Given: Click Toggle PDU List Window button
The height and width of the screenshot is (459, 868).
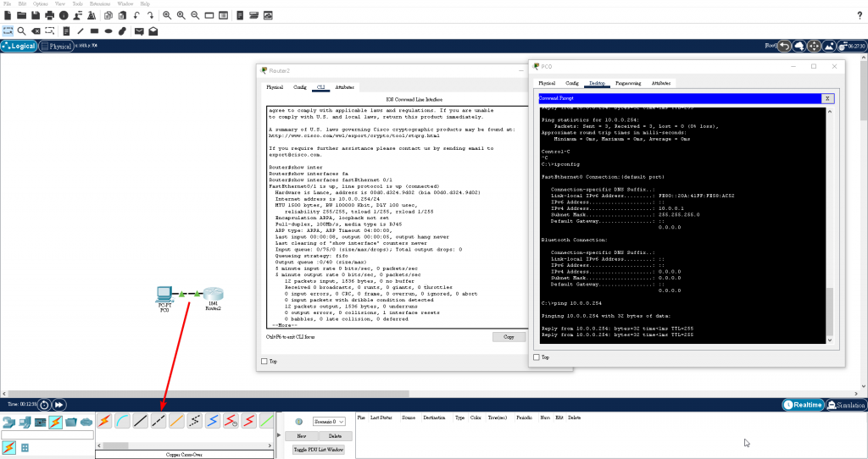Looking at the screenshot, I should (319, 450).
